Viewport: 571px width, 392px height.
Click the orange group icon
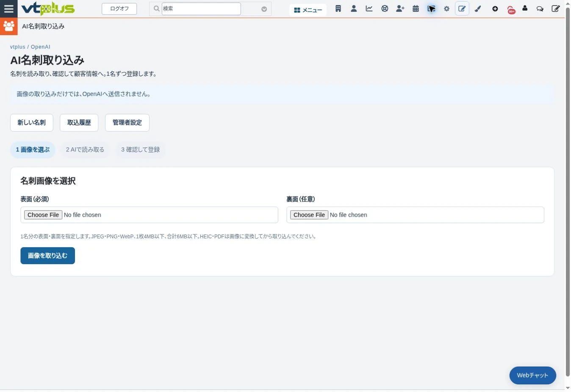pyautogui.click(x=8, y=26)
